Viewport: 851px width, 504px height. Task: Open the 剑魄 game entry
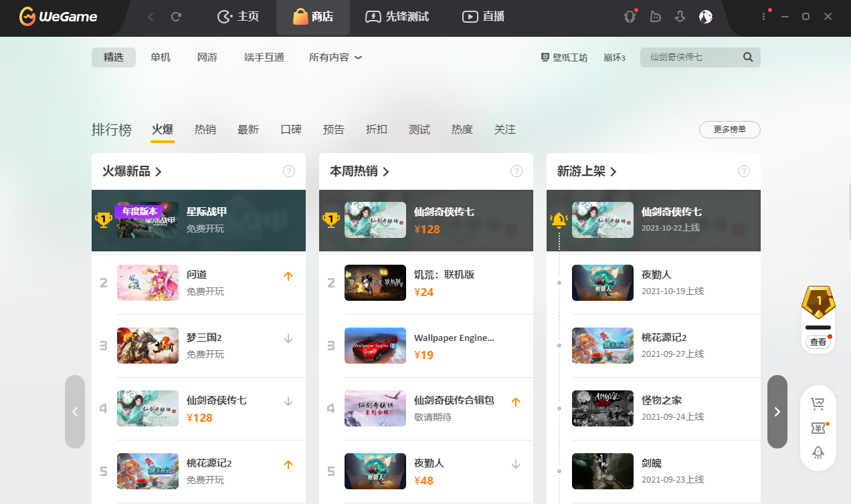tap(654, 471)
